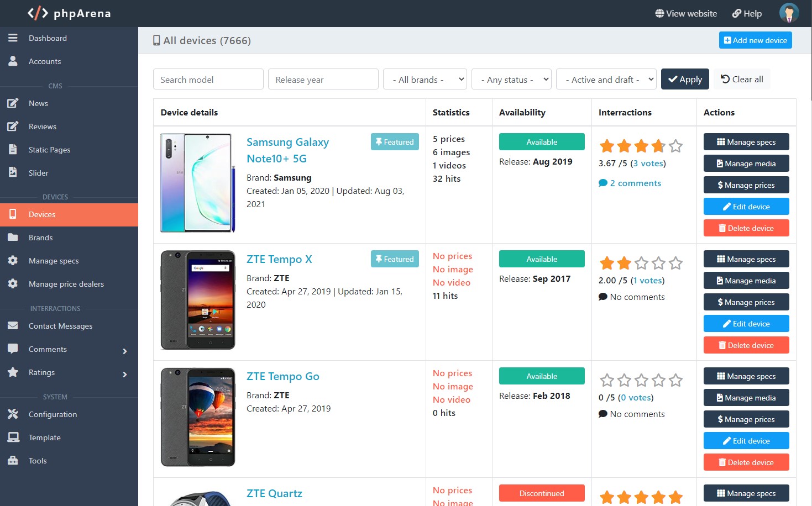Open View website in the top bar
The height and width of the screenshot is (506, 812).
(x=685, y=13)
